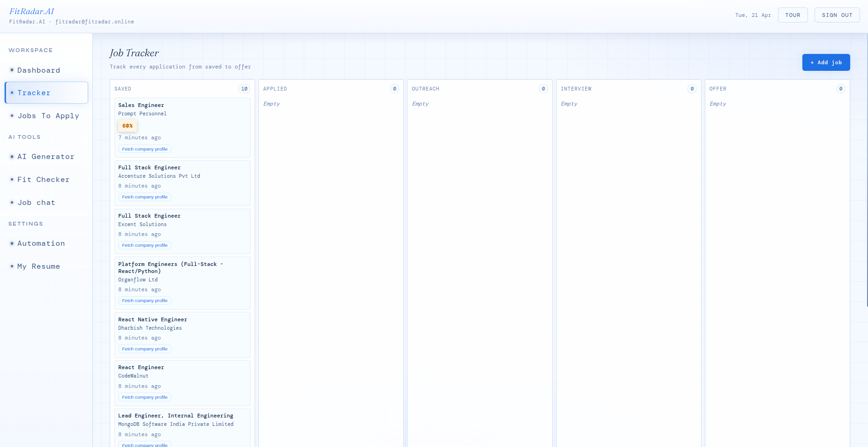Click the APPLIED column header
Viewport: 868px width, 447px height.
click(275, 89)
